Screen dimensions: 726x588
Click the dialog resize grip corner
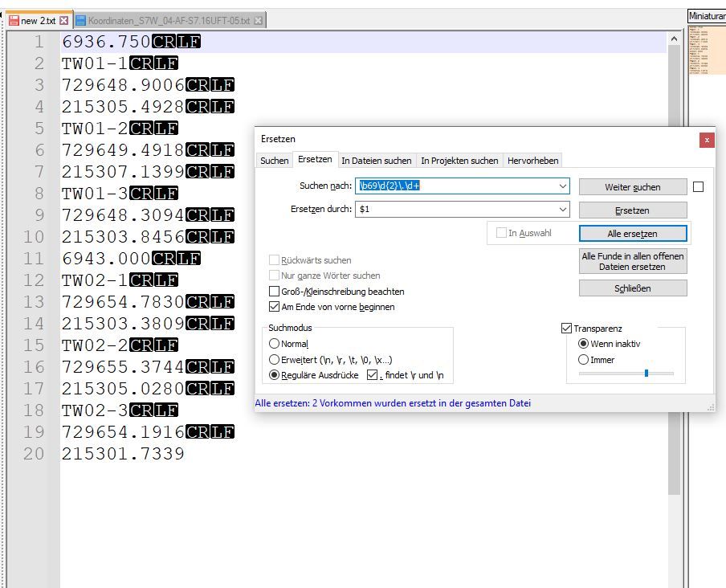coord(711,407)
